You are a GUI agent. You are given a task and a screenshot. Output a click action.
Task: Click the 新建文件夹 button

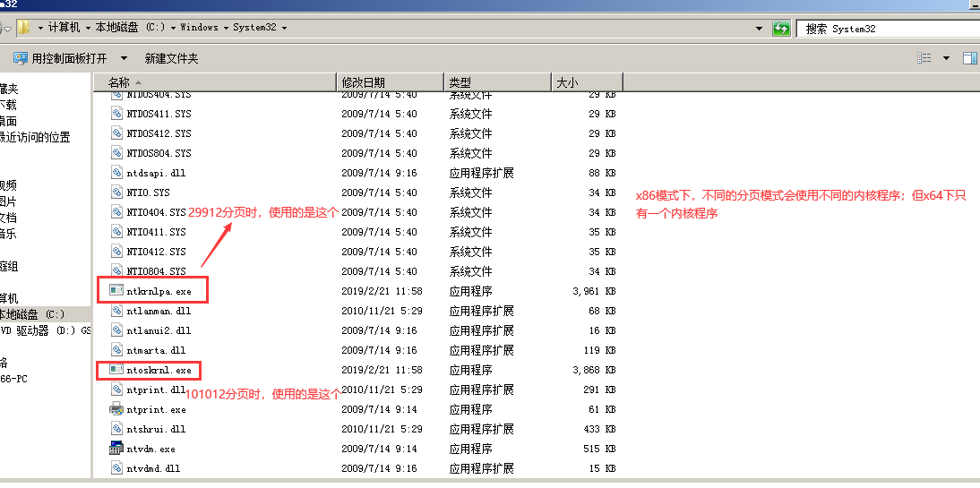[171, 58]
